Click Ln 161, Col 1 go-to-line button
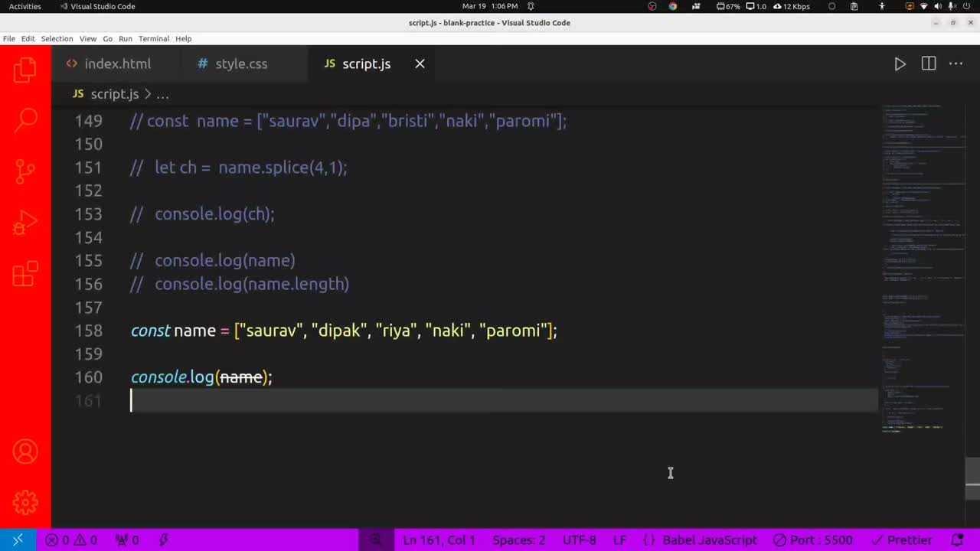This screenshot has height=551, width=980. [439, 540]
